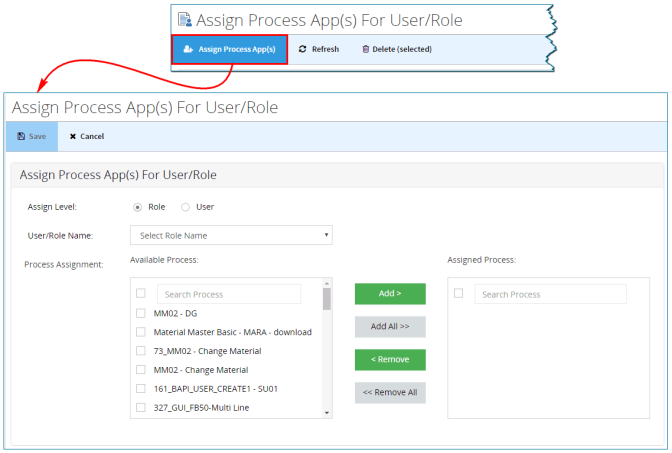Click the << Remove All button
672x453 pixels.
[x=390, y=393]
